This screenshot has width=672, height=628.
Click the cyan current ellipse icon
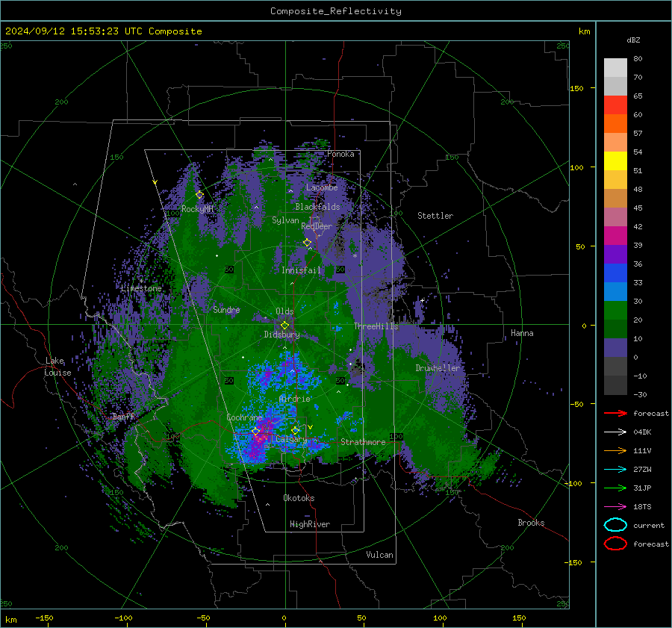[615, 525]
